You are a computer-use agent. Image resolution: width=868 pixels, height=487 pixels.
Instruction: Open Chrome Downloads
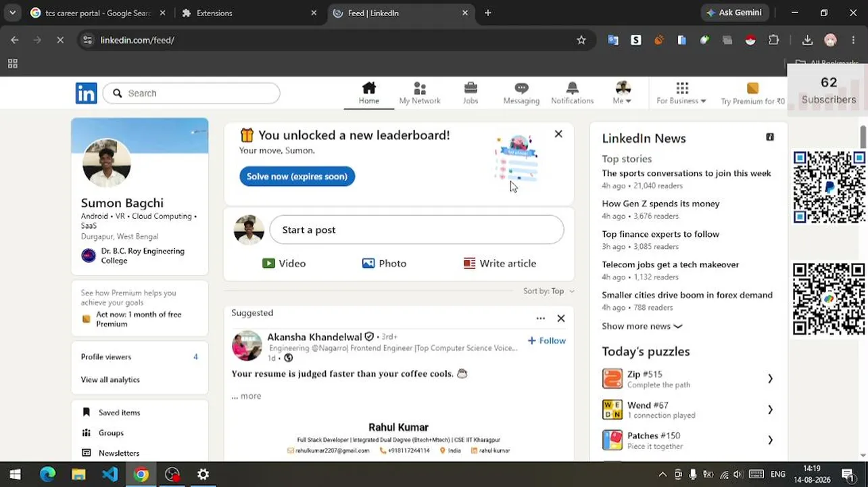(x=807, y=40)
